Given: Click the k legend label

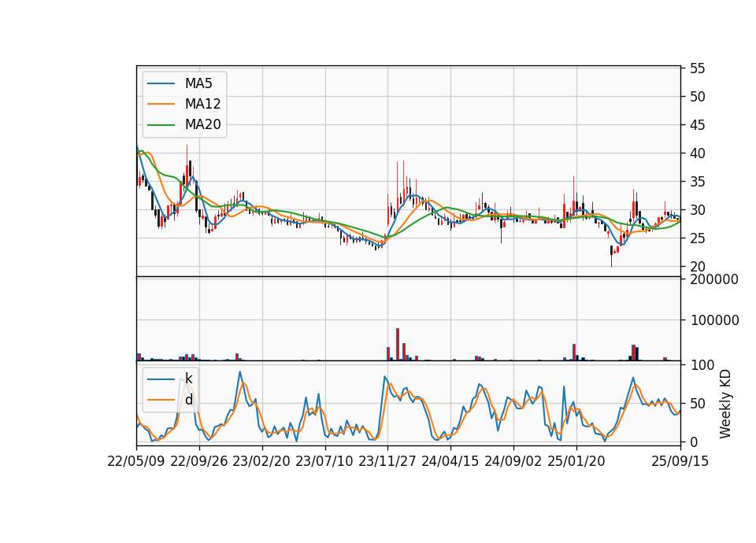Looking at the screenshot, I should (188, 379).
